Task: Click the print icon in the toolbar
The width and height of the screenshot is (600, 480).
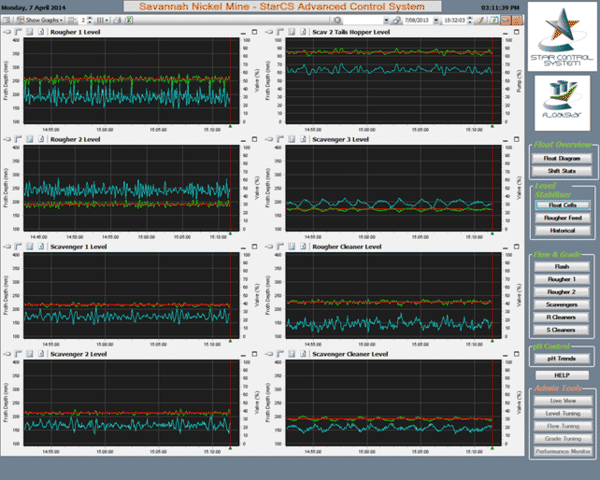Action: pyautogui.click(x=117, y=20)
